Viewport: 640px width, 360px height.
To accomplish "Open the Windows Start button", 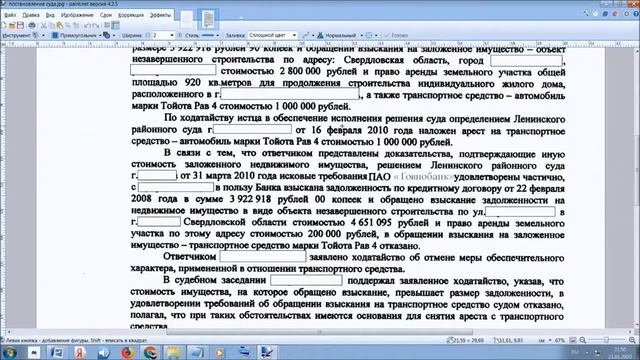I will (9, 352).
